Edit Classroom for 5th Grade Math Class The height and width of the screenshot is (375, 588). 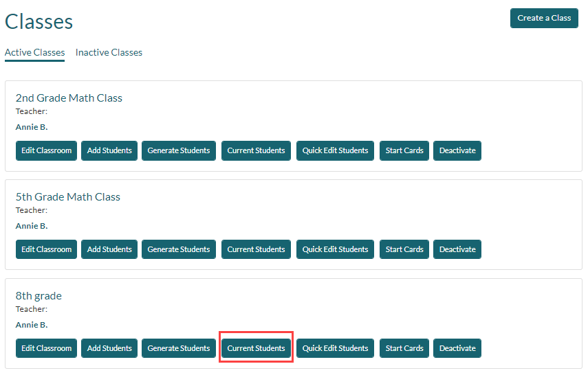[46, 249]
